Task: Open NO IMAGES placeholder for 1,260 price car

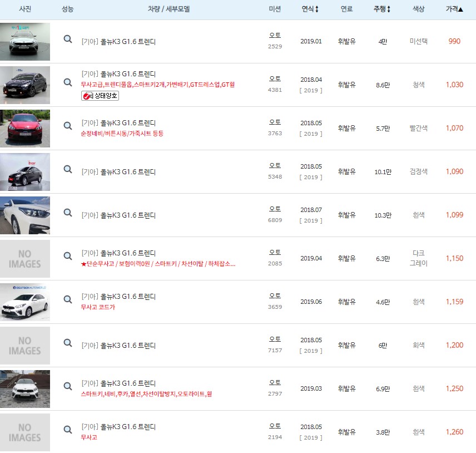Action: (x=25, y=432)
